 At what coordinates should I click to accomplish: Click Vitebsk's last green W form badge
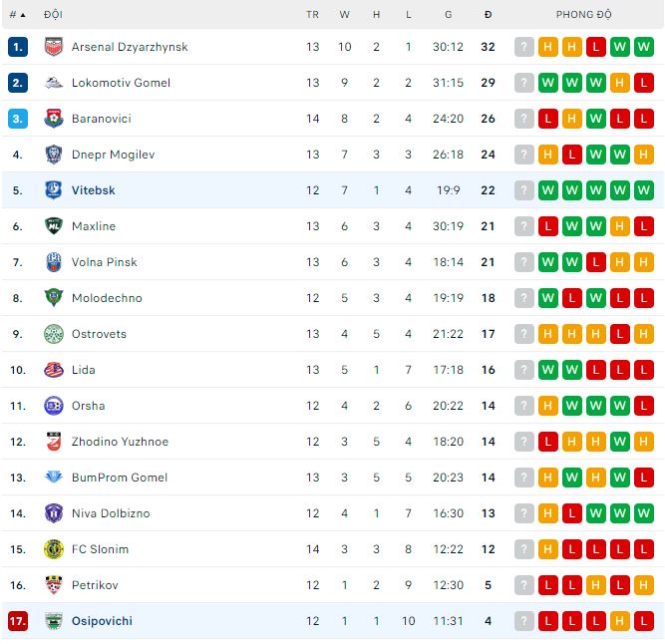click(643, 190)
